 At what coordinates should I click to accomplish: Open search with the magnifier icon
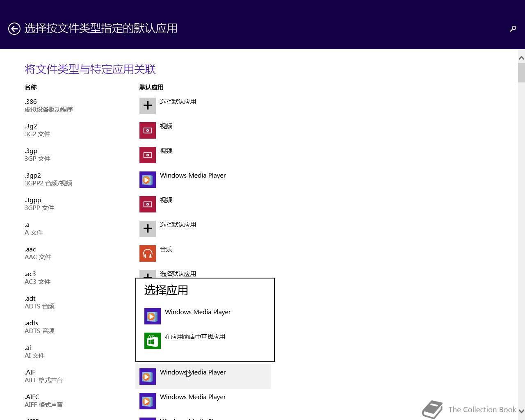[513, 28]
